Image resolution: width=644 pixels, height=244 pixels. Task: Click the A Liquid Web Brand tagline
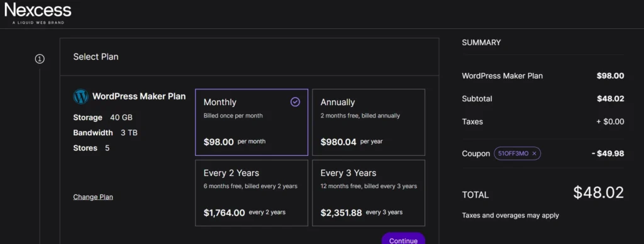[38, 23]
